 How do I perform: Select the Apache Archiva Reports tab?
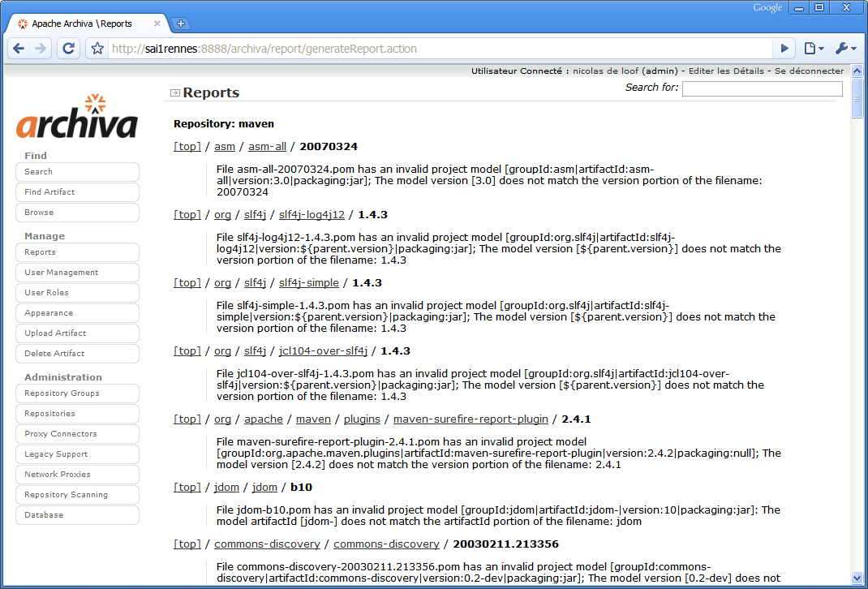point(85,24)
